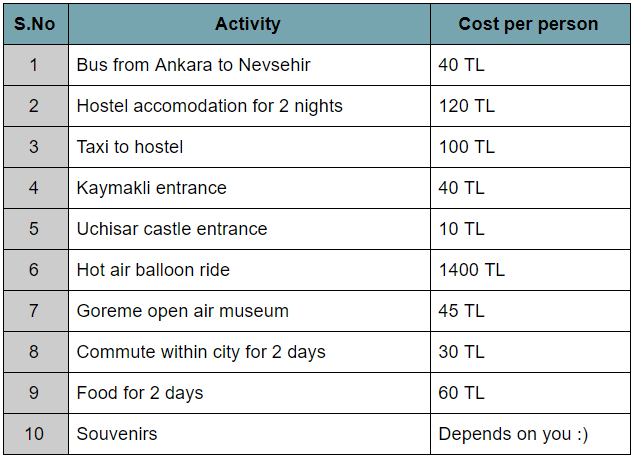
Task: Select the Uchisar castle entrance cell
Action: point(172,229)
